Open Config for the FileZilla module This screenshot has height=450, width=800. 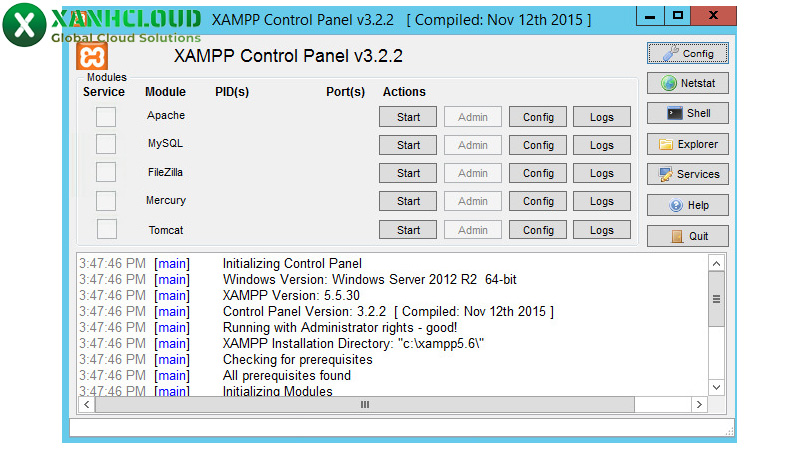click(x=538, y=173)
